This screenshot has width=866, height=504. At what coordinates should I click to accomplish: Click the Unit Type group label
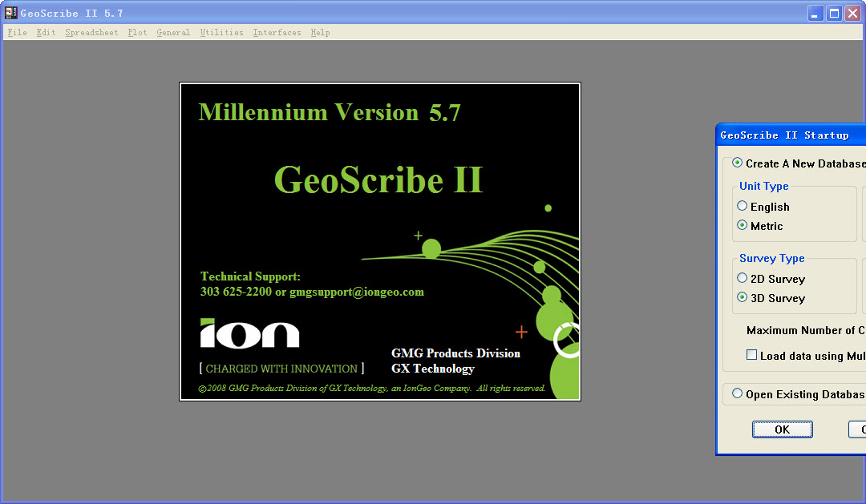click(x=764, y=186)
